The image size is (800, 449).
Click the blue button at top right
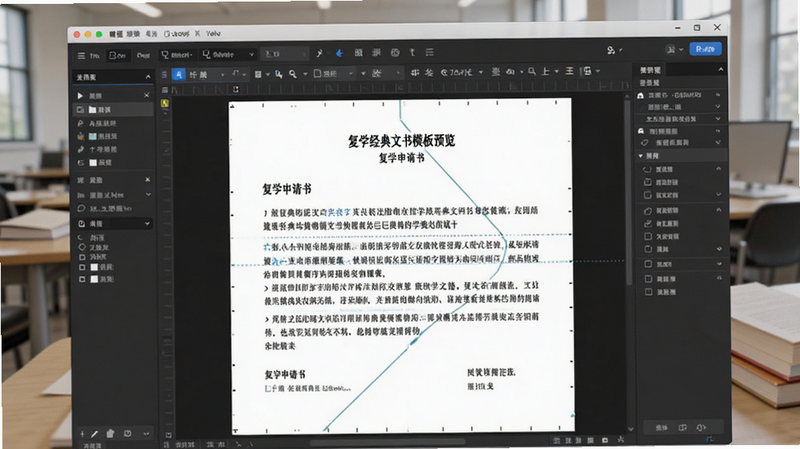pos(706,49)
